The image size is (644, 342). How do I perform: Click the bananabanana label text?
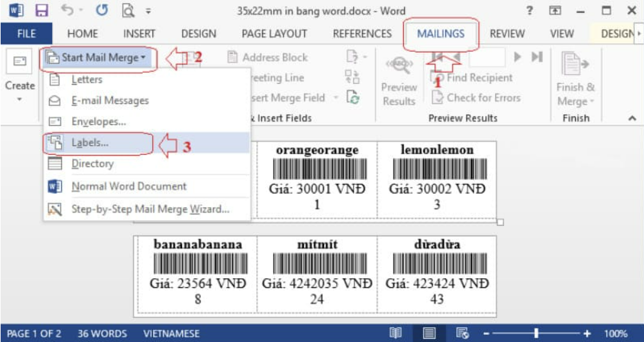(197, 245)
